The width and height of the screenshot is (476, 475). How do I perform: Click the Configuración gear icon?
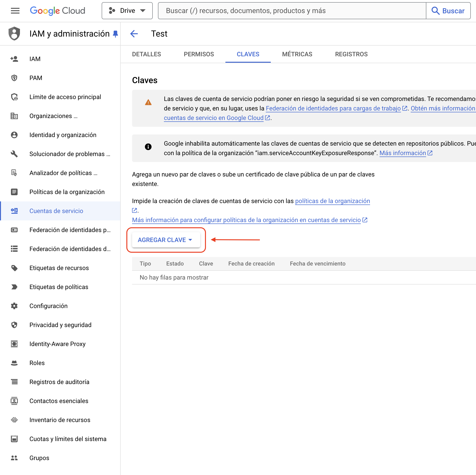(x=14, y=306)
